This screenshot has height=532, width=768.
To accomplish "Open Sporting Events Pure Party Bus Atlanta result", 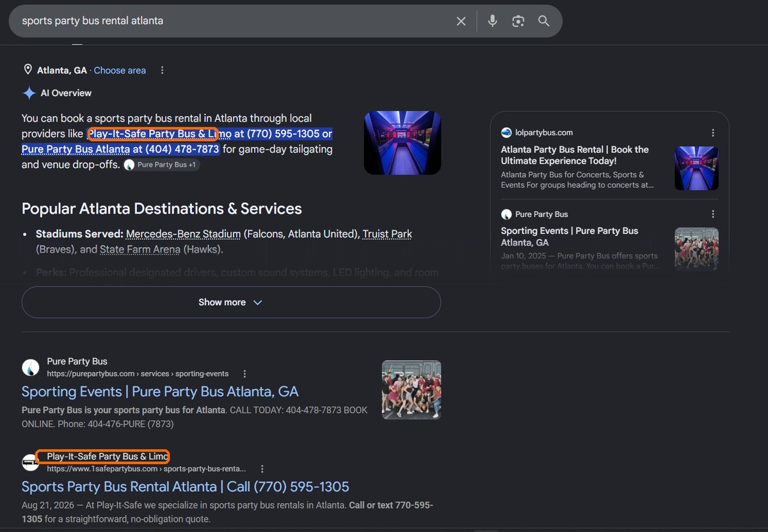I will 160,391.
